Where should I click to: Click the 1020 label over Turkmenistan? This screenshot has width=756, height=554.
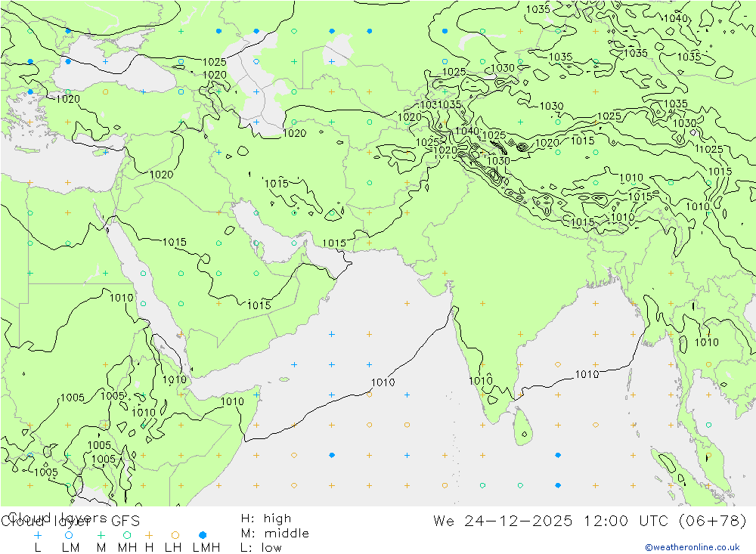(295, 133)
